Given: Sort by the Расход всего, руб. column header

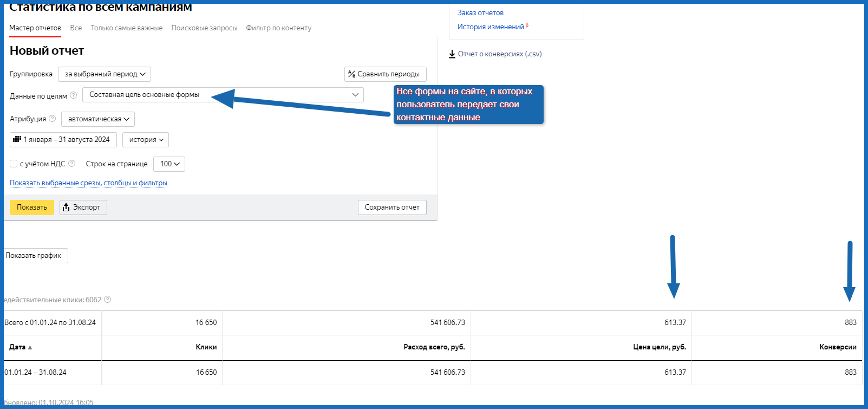Looking at the screenshot, I should (x=434, y=347).
